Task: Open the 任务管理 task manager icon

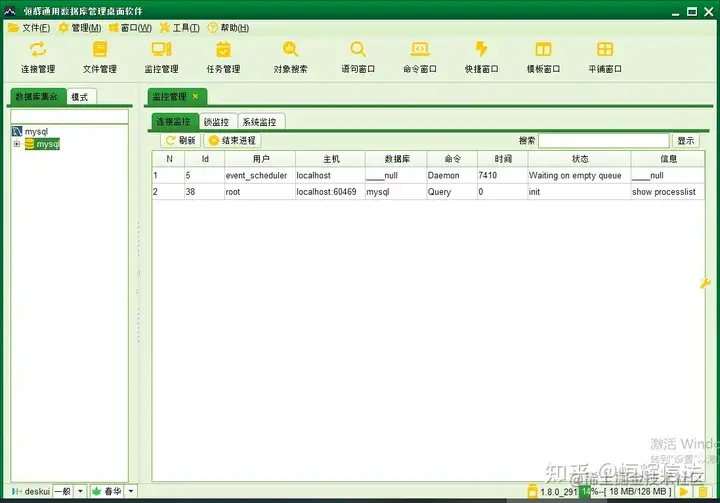Action: point(223,49)
